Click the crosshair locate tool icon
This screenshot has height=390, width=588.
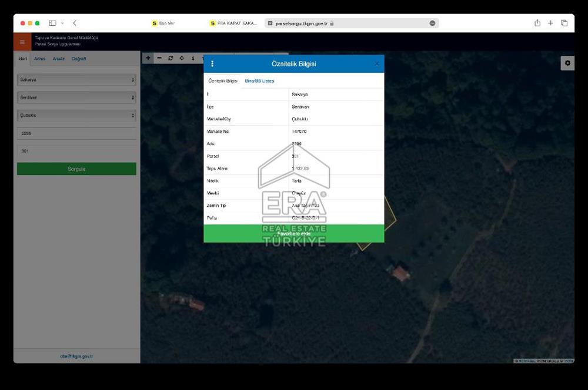pos(182,58)
